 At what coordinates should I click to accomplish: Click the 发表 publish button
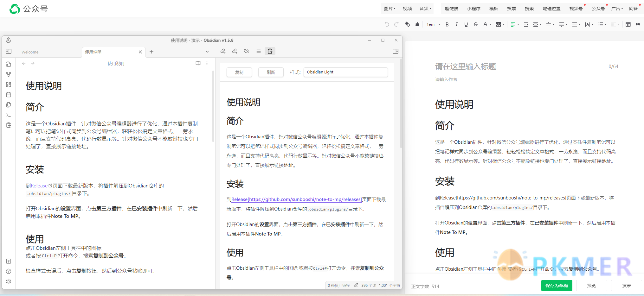tap(627, 286)
